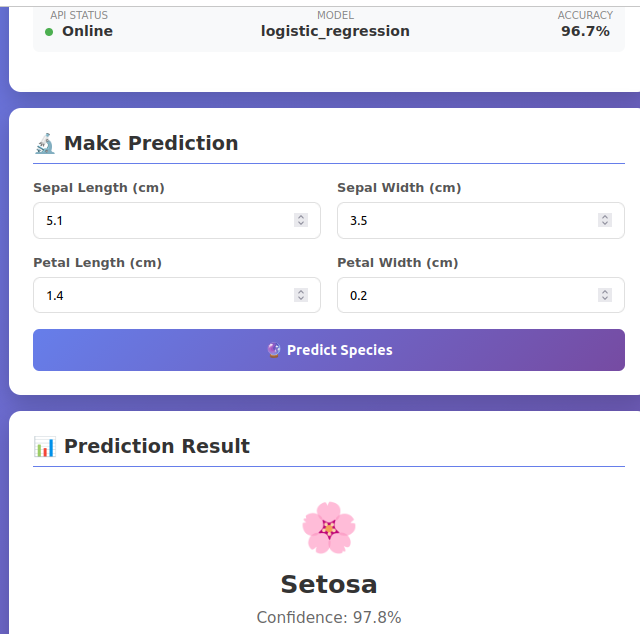Increase Petal Length with the up arrow

click(x=301, y=292)
